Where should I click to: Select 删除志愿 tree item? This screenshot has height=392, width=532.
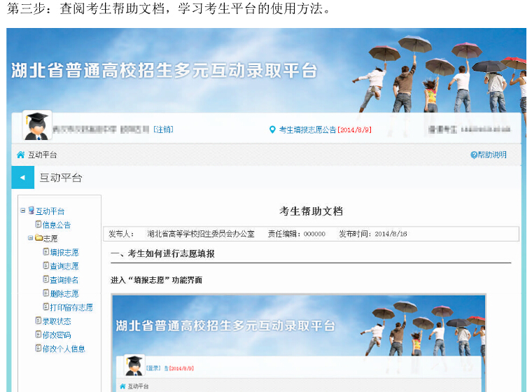(x=64, y=294)
